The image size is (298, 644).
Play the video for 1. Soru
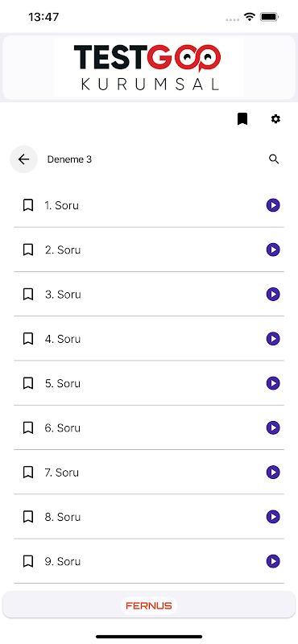tap(273, 205)
